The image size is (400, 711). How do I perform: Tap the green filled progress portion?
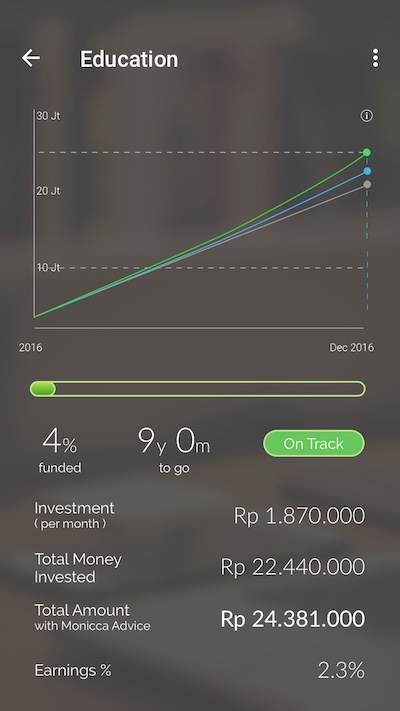pyautogui.click(x=43, y=389)
